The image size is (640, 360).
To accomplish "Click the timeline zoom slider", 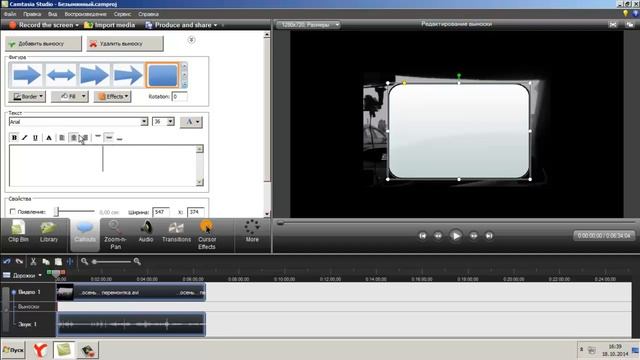I will point(111,262).
